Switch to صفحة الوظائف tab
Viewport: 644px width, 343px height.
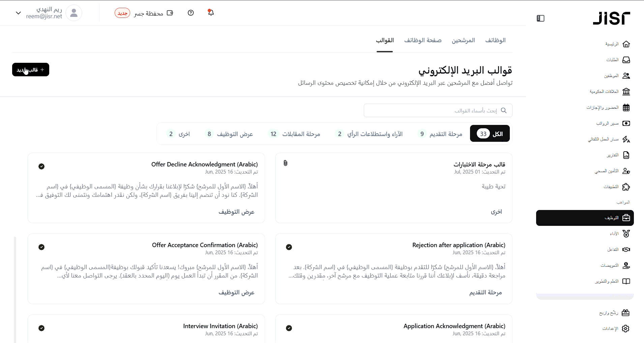[x=423, y=41]
